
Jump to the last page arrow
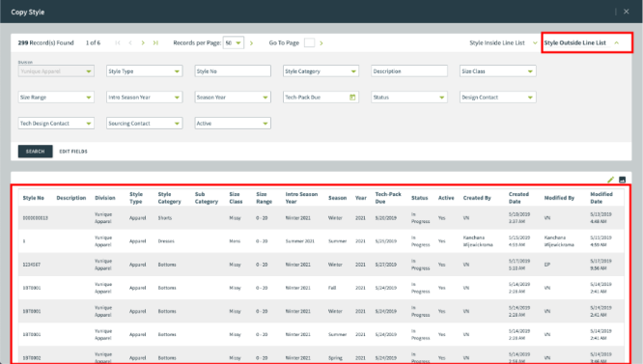(x=155, y=42)
